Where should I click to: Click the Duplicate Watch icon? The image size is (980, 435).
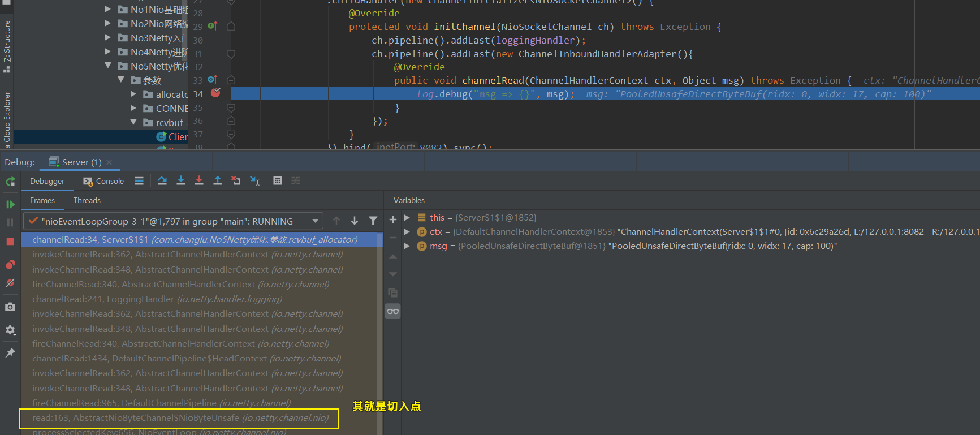point(393,292)
